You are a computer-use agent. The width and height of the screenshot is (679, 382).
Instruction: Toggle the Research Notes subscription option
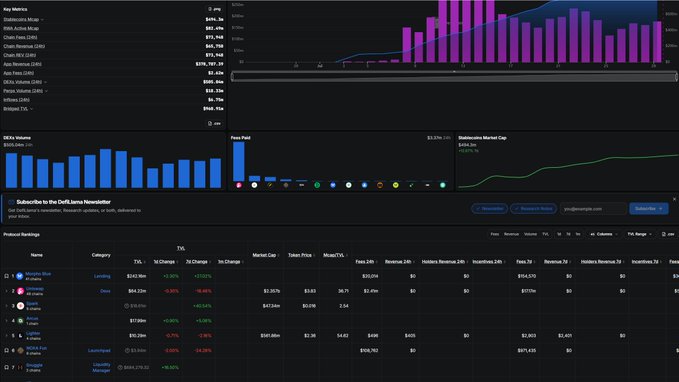click(533, 209)
